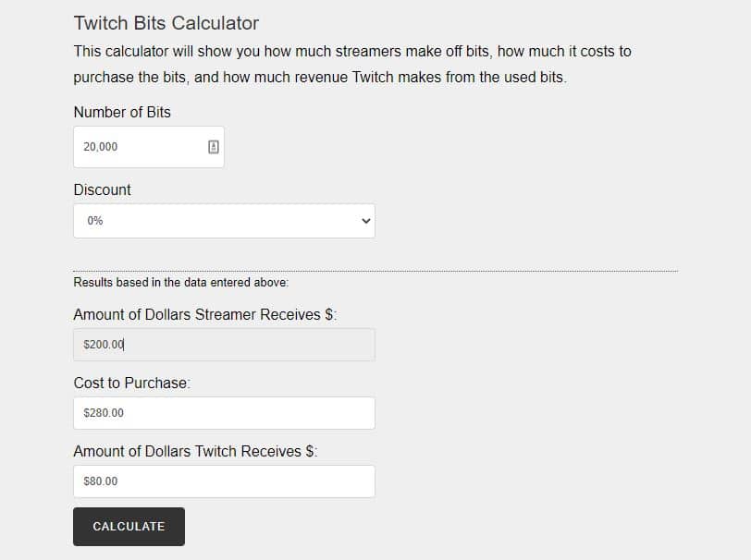Click the Amount of Dollars Twitch Receives label
The height and width of the screenshot is (560, 751).
point(198,451)
